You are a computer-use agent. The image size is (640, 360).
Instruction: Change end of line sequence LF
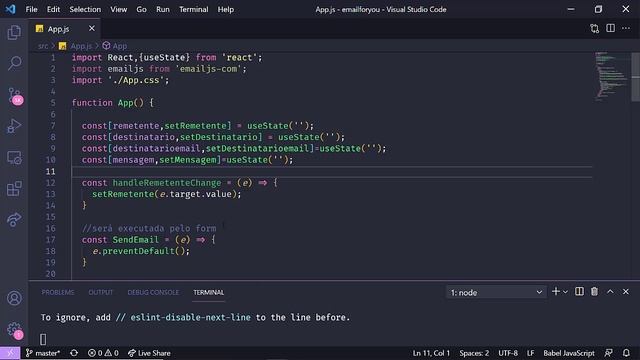530,353
